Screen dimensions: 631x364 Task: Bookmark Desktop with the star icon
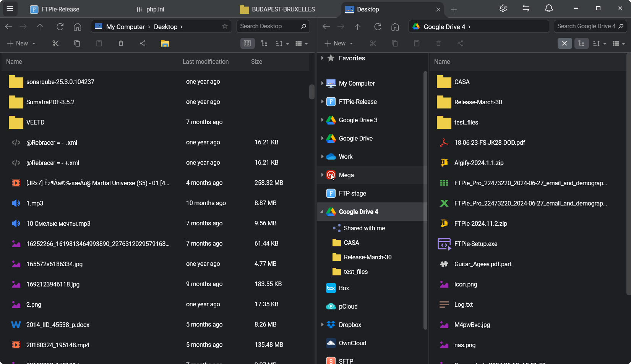click(x=225, y=26)
